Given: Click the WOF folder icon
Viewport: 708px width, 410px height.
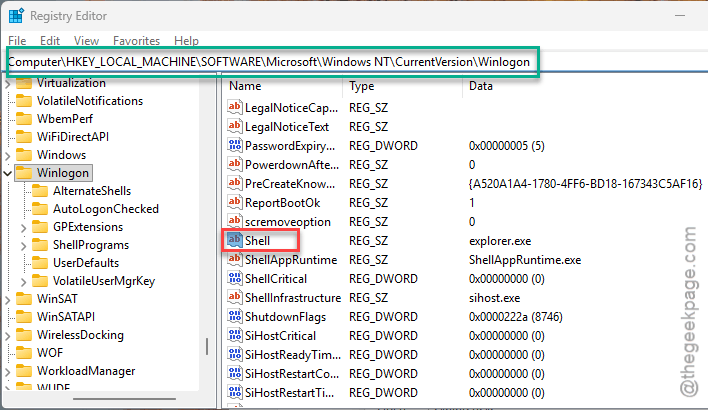Looking at the screenshot, I should click(x=24, y=353).
